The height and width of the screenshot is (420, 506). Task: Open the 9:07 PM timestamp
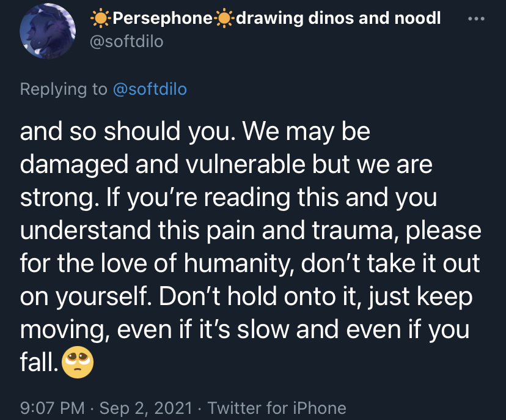click(53, 408)
